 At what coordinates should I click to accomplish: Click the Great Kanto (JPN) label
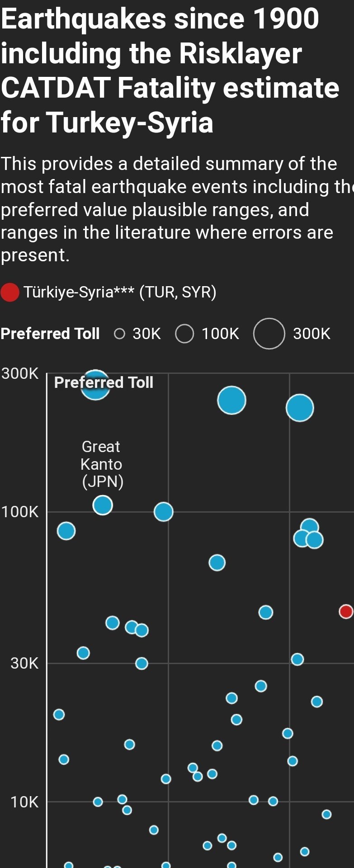pyautogui.click(x=102, y=464)
